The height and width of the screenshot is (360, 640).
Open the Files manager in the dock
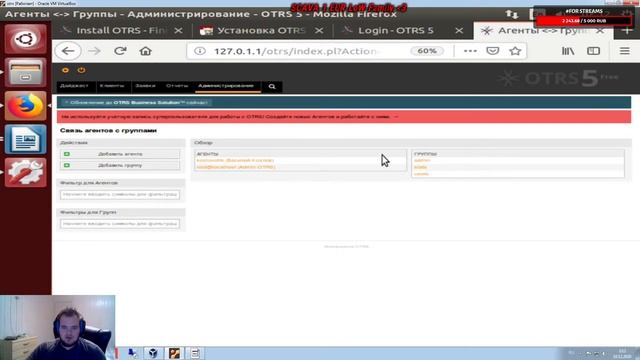point(25,72)
